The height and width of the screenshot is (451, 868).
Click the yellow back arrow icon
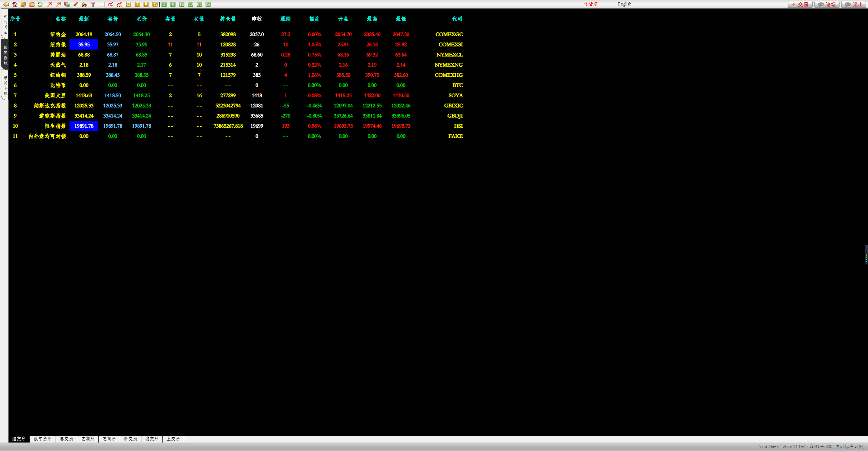click(x=6, y=4)
